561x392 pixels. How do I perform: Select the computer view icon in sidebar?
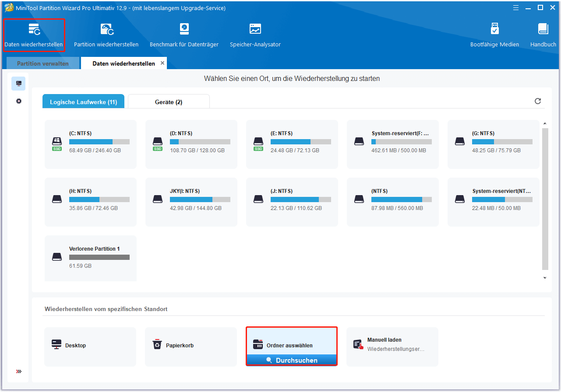(x=18, y=83)
